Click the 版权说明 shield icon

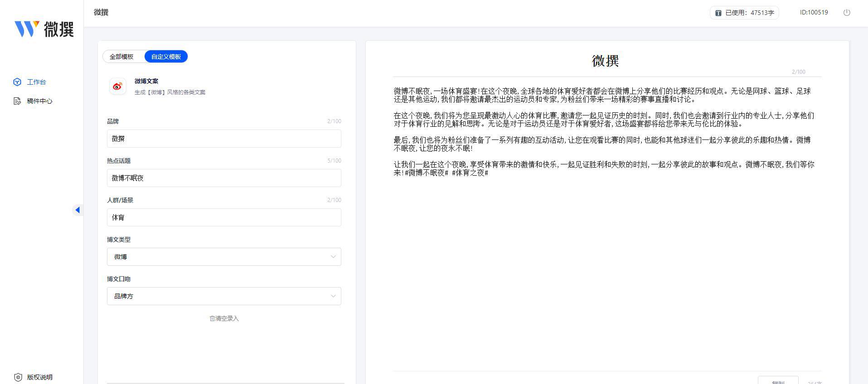(18, 377)
